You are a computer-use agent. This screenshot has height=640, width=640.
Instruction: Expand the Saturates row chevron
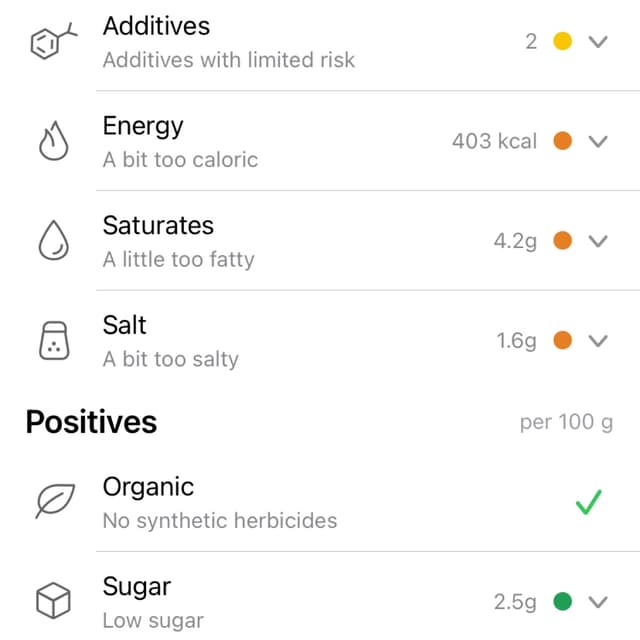(598, 241)
